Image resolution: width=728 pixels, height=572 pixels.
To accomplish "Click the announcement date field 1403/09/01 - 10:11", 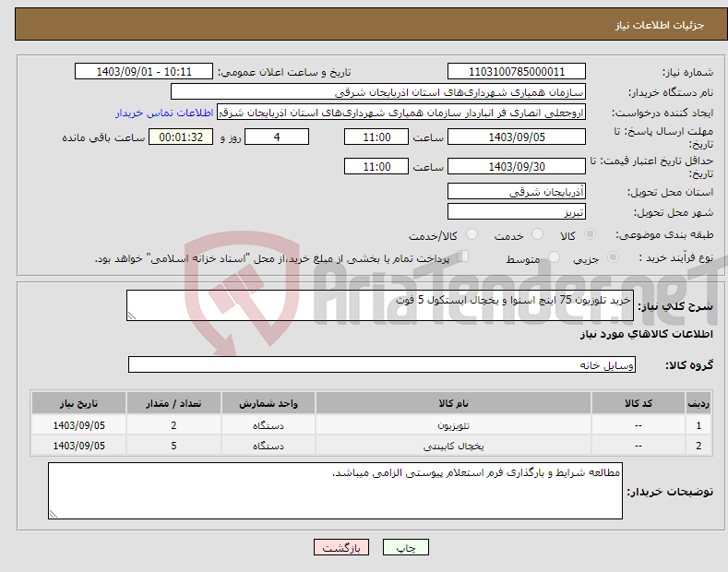I will tap(144, 72).
